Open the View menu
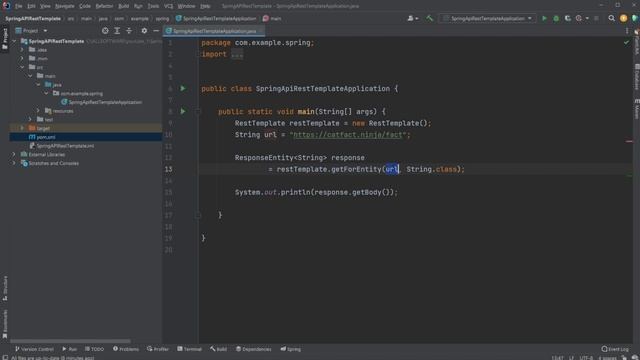The width and height of the screenshot is (640, 360). point(45,6)
